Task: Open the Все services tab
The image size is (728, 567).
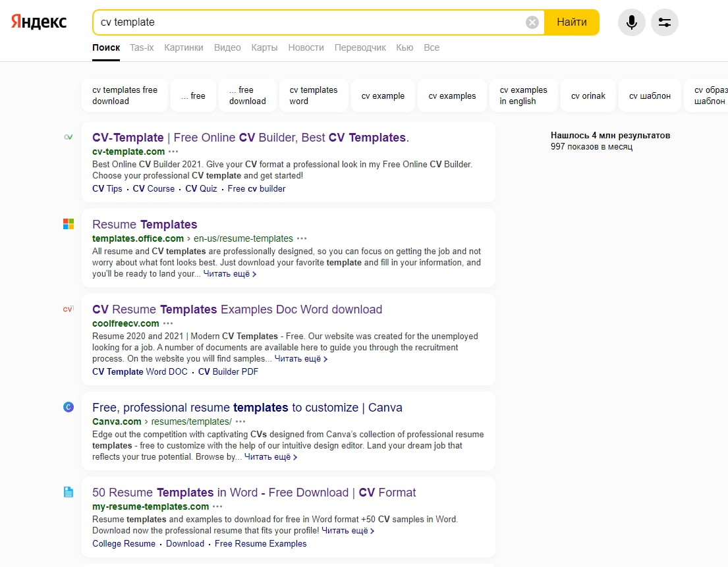Action: tap(432, 47)
